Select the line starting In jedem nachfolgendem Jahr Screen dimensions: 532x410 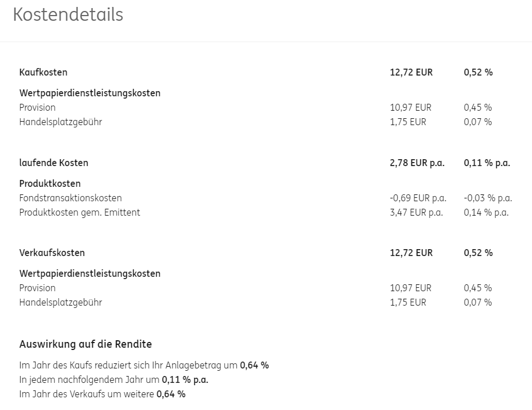[114, 380]
